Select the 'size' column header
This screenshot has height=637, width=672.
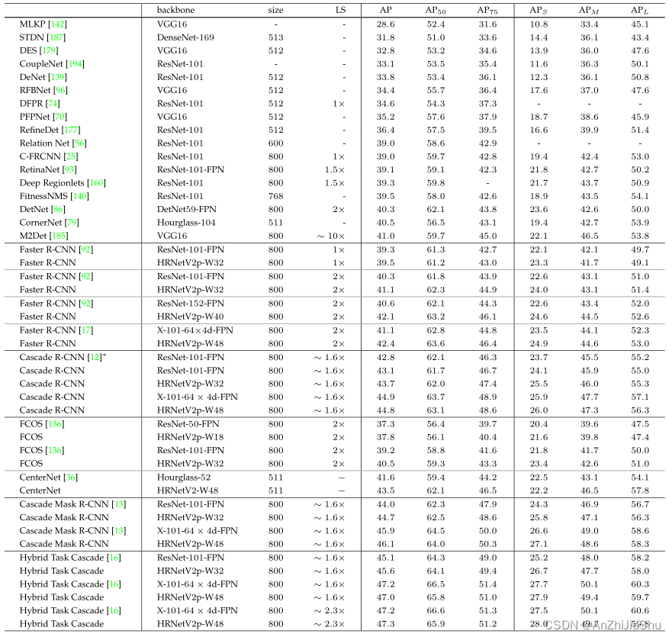click(275, 10)
